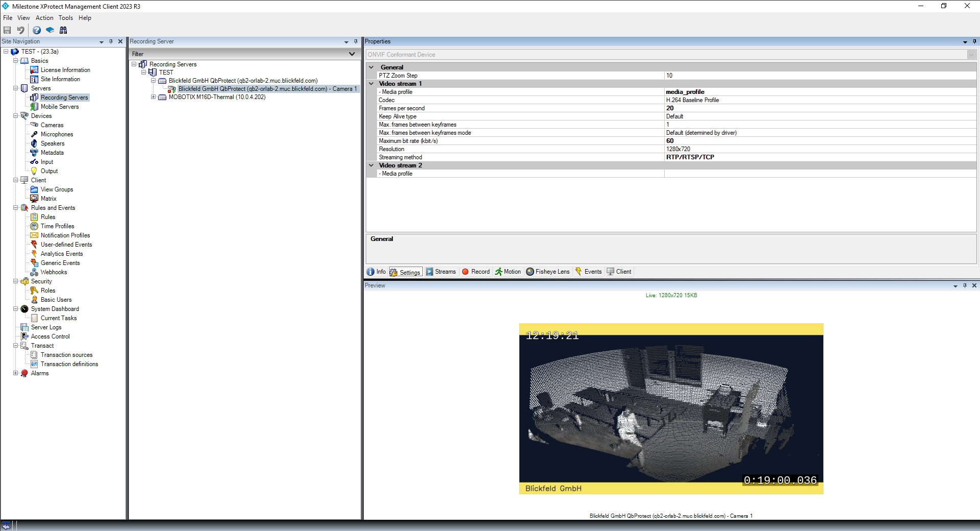Expand the MOBOTIX M16D-Thermal tree node
The height and width of the screenshot is (531, 980).
[x=153, y=97]
